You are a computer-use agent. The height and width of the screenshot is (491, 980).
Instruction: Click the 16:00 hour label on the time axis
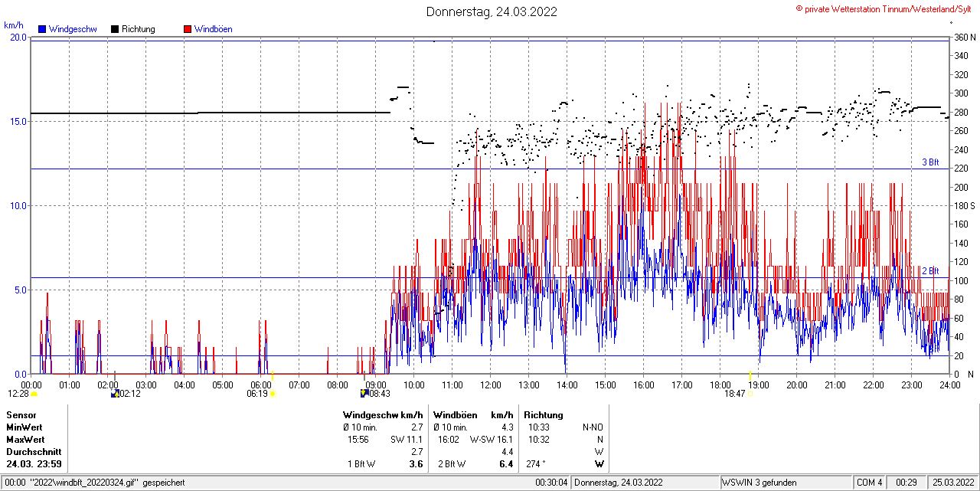point(643,385)
